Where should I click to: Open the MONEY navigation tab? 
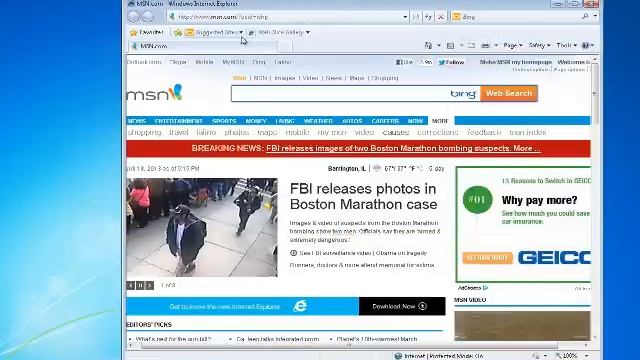(x=256, y=121)
